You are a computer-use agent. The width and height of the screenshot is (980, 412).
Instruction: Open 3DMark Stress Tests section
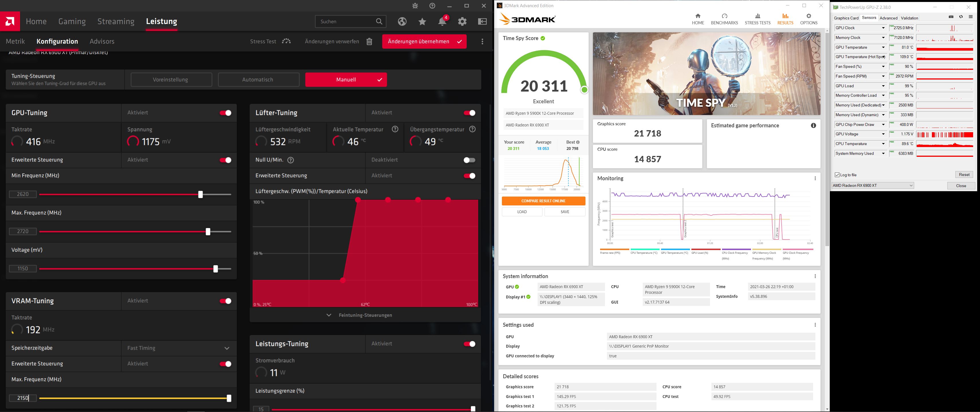[x=757, y=19]
